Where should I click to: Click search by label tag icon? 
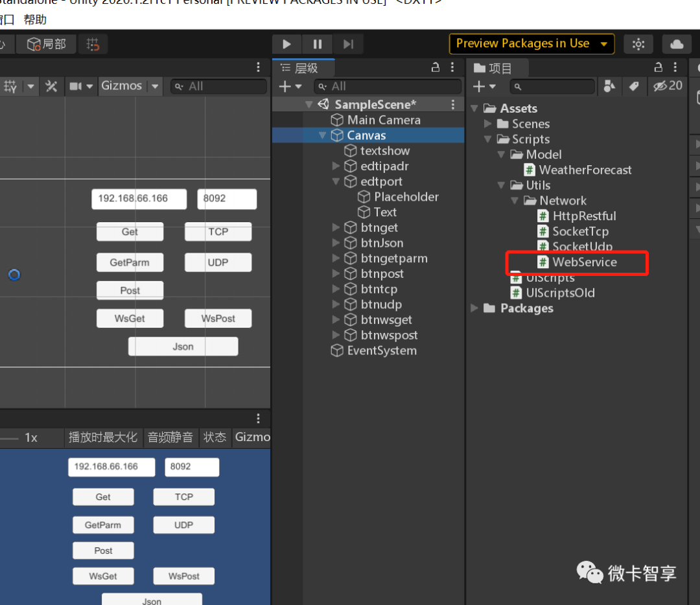coord(634,86)
